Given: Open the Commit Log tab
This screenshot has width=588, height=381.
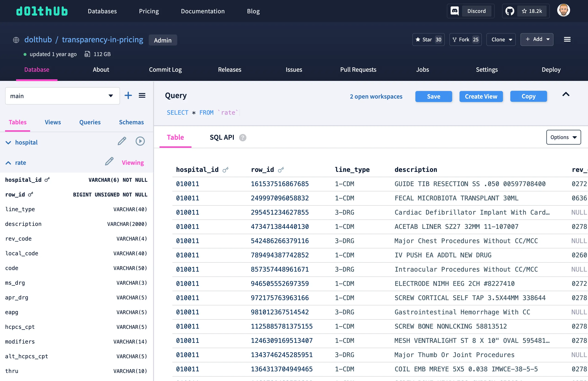Looking at the screenshot, I should pyautogui.click(x=165, y=70).
